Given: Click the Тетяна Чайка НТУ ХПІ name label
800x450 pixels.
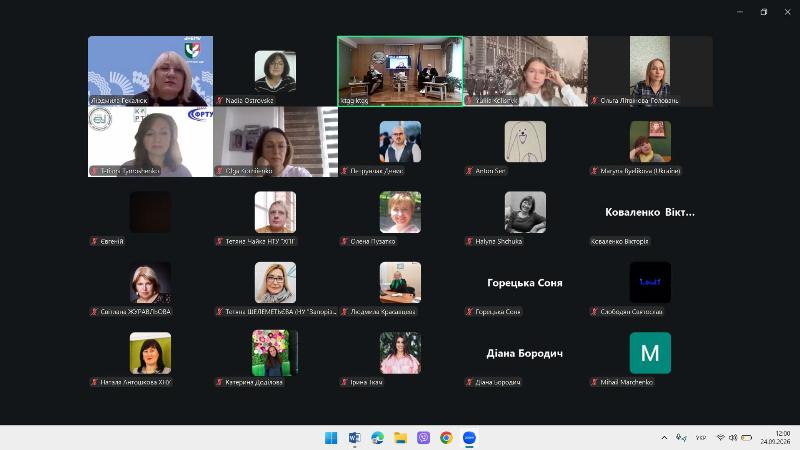Looking at the screenshot, I should (x=260, y=241).
